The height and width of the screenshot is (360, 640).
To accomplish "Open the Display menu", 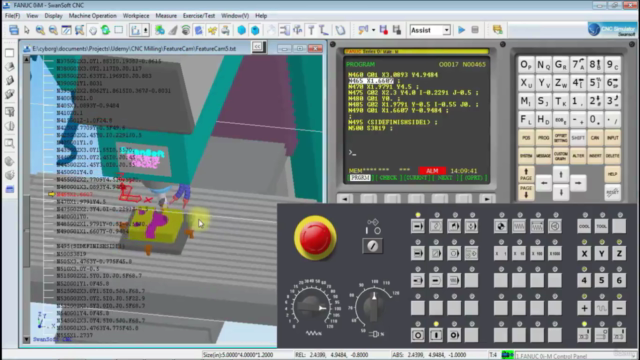I will pos(53,16).
